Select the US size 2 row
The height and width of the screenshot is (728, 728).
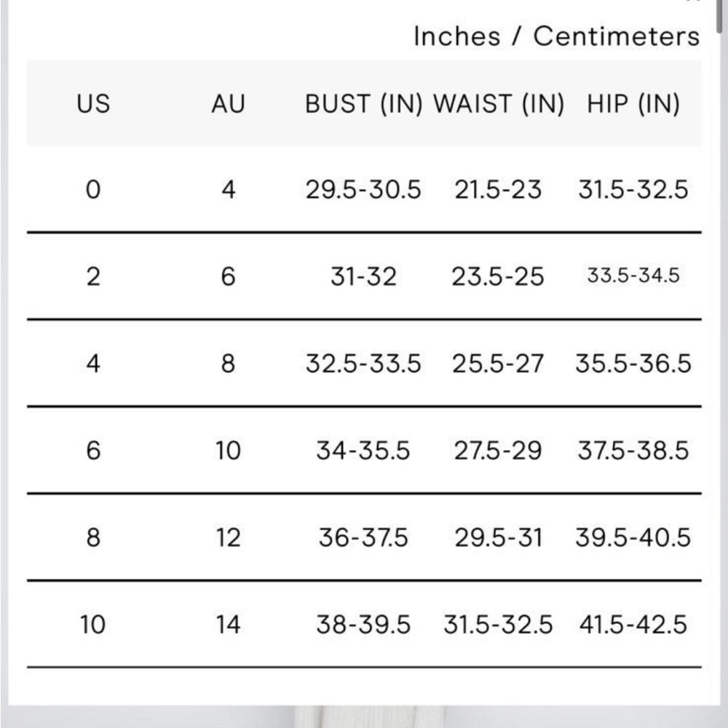(x=364, y=276)
